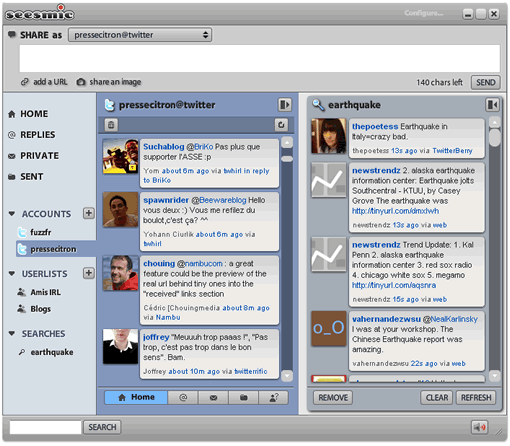Viewport: 510px width, 446px height.
Task: Open @nambucom mention link
Action: (x=199, y=263)
